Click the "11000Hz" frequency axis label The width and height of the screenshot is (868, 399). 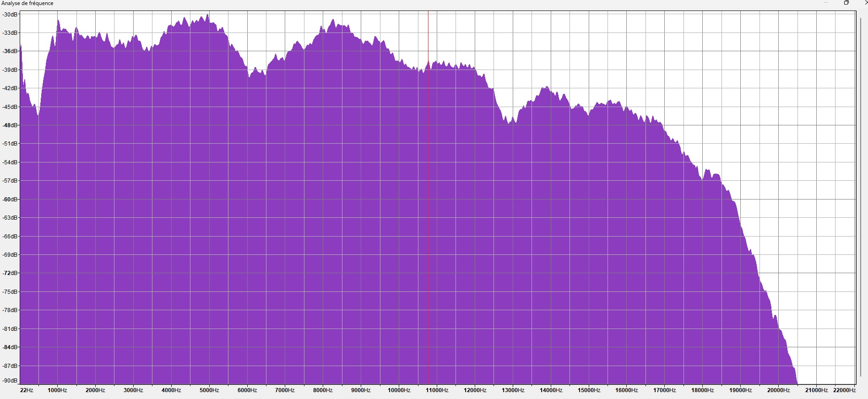pos(437,390)
